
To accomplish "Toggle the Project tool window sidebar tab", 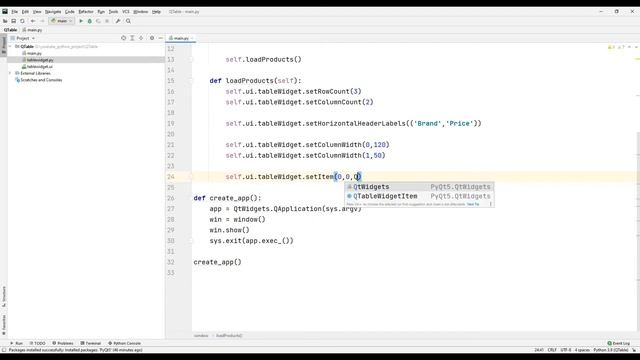I will [4, 44].
